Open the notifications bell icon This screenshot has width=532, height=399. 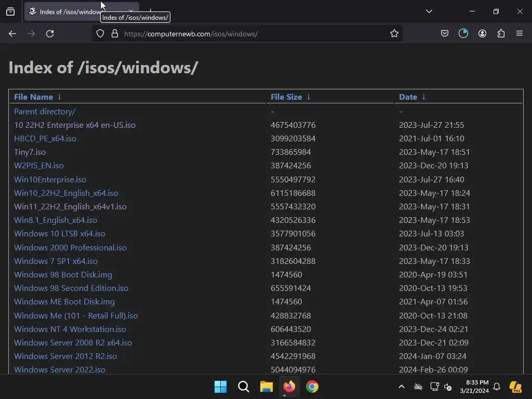point(497,387)
